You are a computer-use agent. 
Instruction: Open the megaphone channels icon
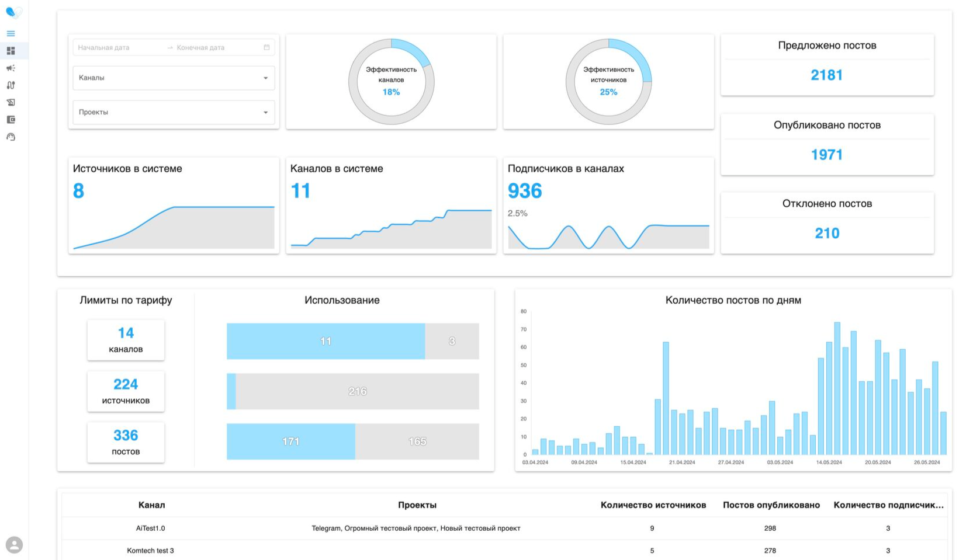pyautogui.click(x=11, y=68)
